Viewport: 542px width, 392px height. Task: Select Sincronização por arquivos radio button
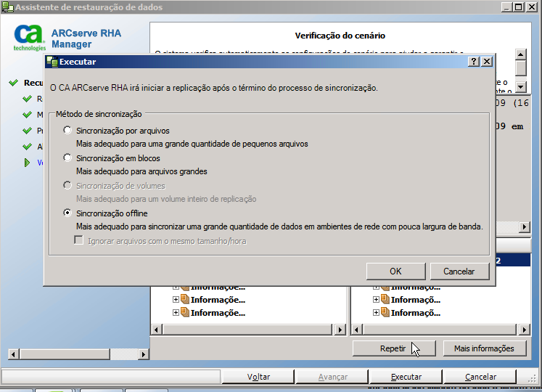click(x=67, y=130)
